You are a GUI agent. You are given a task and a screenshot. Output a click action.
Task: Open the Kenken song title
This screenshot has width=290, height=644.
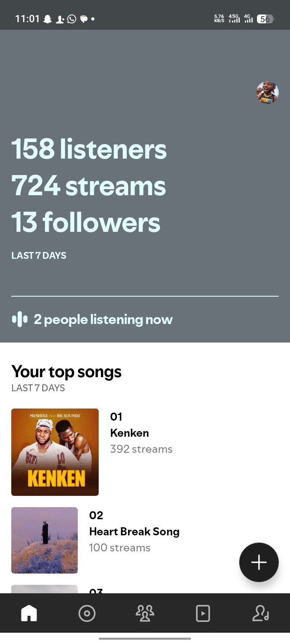[130, 433]
